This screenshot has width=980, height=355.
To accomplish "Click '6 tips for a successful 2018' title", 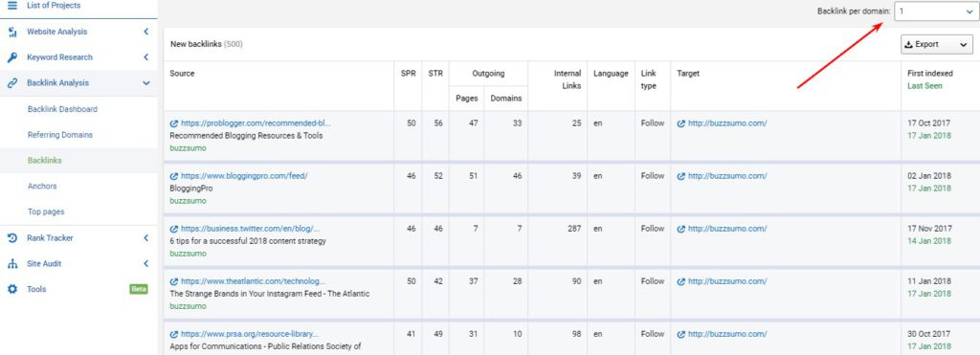I will click(x=248, y=241).
